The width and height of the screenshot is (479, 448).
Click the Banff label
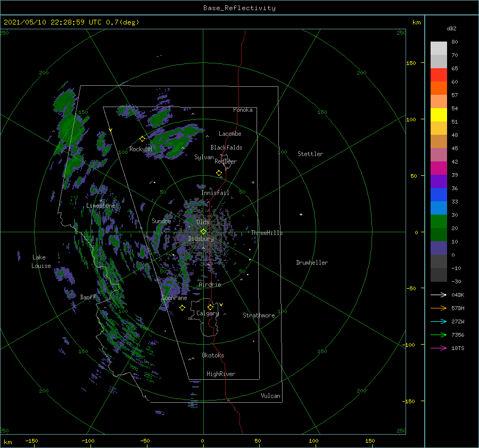(x=88, y=297)
